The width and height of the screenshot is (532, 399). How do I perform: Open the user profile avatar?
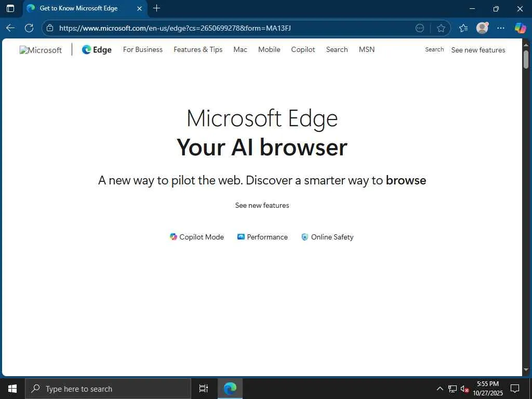pyautogui.click(x=482, y=28)
